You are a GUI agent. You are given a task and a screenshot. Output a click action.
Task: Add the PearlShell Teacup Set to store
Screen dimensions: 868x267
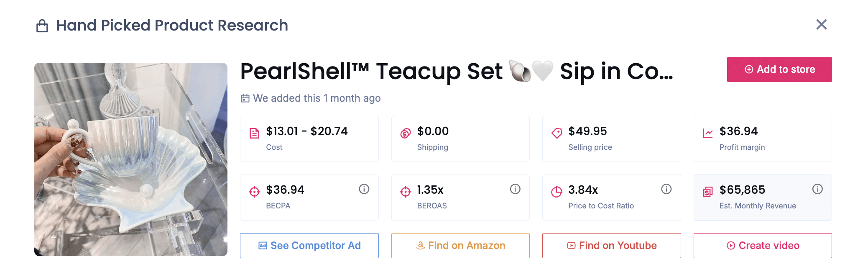click(x=779, y=69)
